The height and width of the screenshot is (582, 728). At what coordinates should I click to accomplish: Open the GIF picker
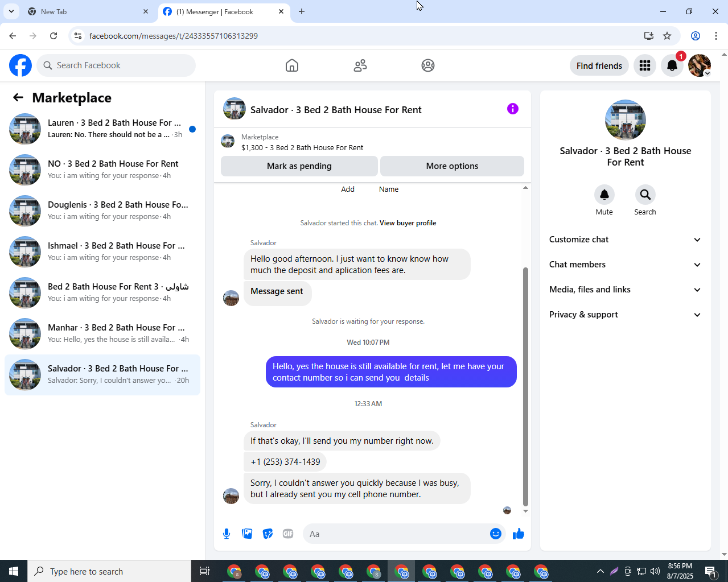pyautogui.click(x=288, y=534)
